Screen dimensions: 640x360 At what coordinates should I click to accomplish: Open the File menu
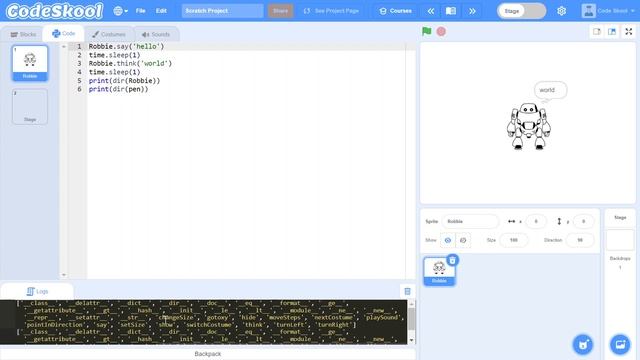(140, 11)
